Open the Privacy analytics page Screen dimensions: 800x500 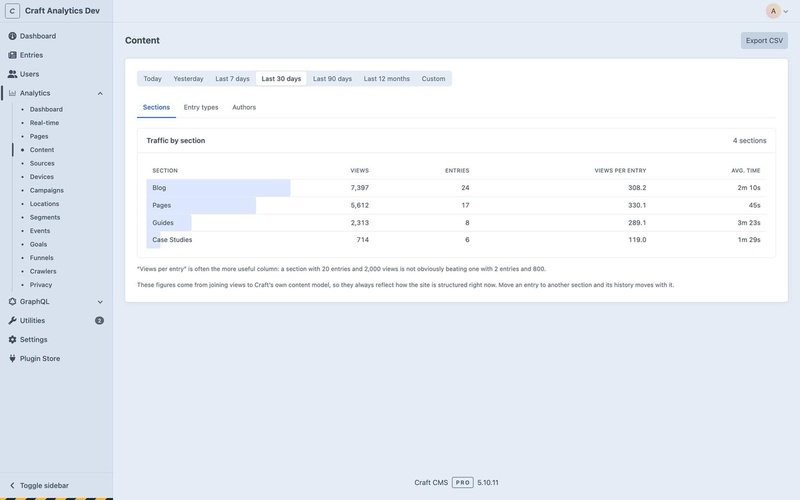click(x=41, y=285)
